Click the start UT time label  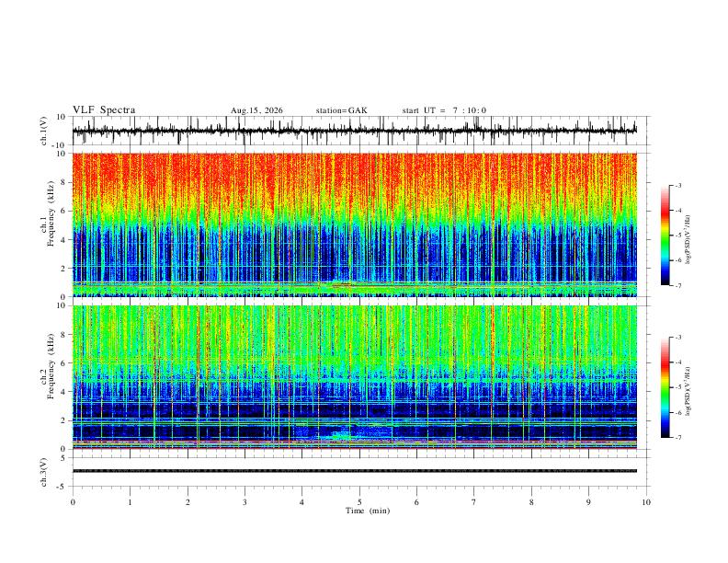click(444, 110)
